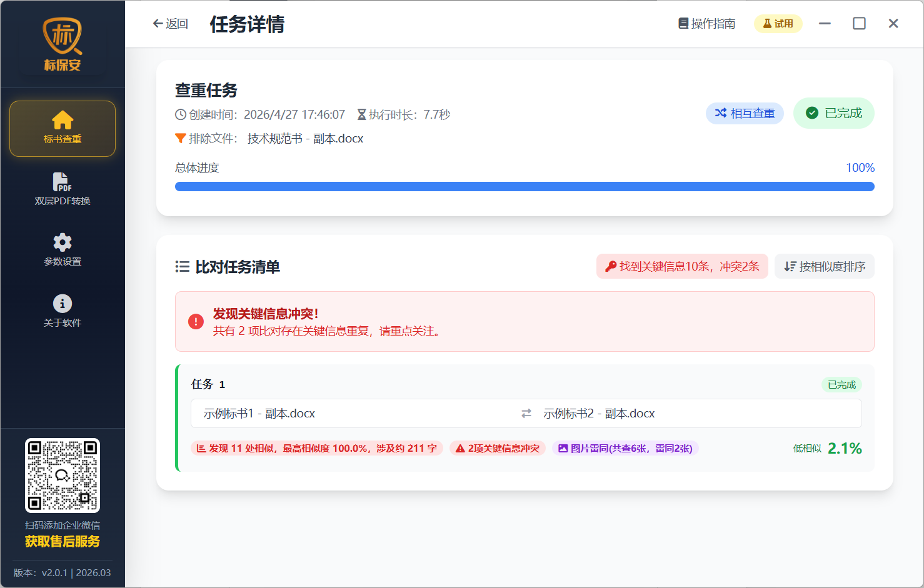Click the red alert icon in conflict banner
Image resolution: width=924 pixels, height=588 pixels.
click(x=196, y=322)
